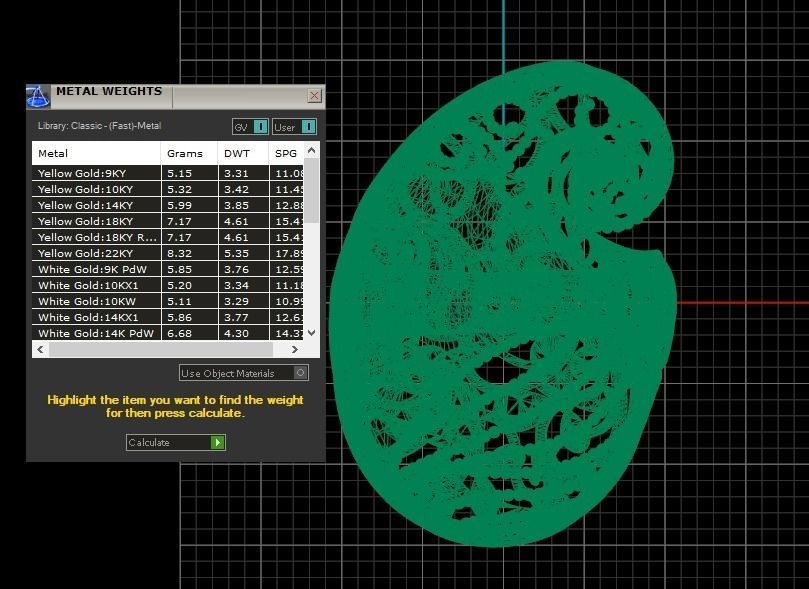The width and height of the screenshot is (809, 589).
Task: Select the Yellow Gold:18KY R... row
Action: pyautogui.click(x=168, y=237)
